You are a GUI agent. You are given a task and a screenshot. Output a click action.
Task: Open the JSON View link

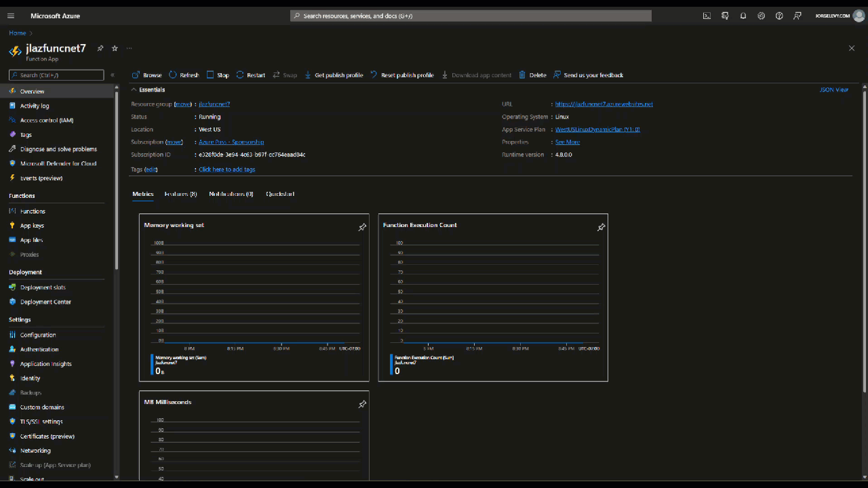(834, 89)
